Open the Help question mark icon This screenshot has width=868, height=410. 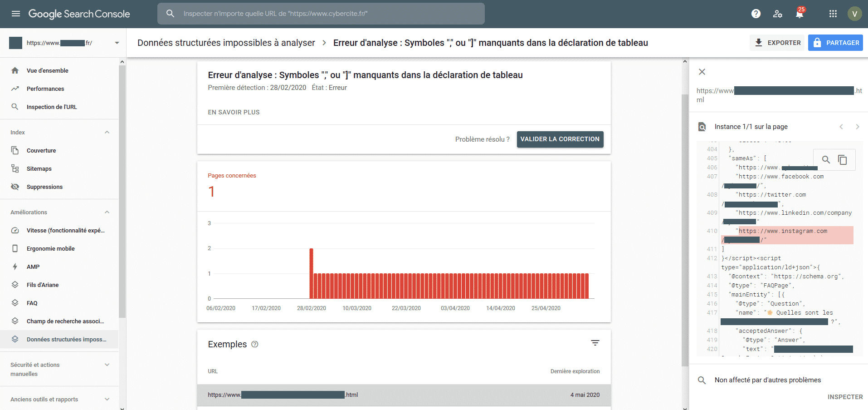click(x=756, y=14)
